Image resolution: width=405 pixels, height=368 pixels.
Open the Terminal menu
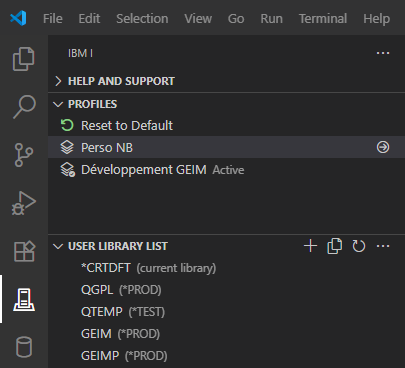[323, 18]
